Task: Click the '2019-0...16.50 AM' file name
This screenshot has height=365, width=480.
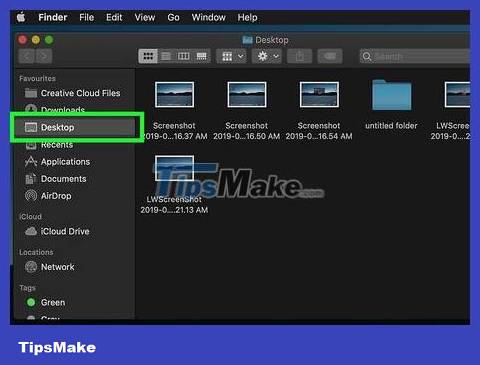Action: point(247,136)
